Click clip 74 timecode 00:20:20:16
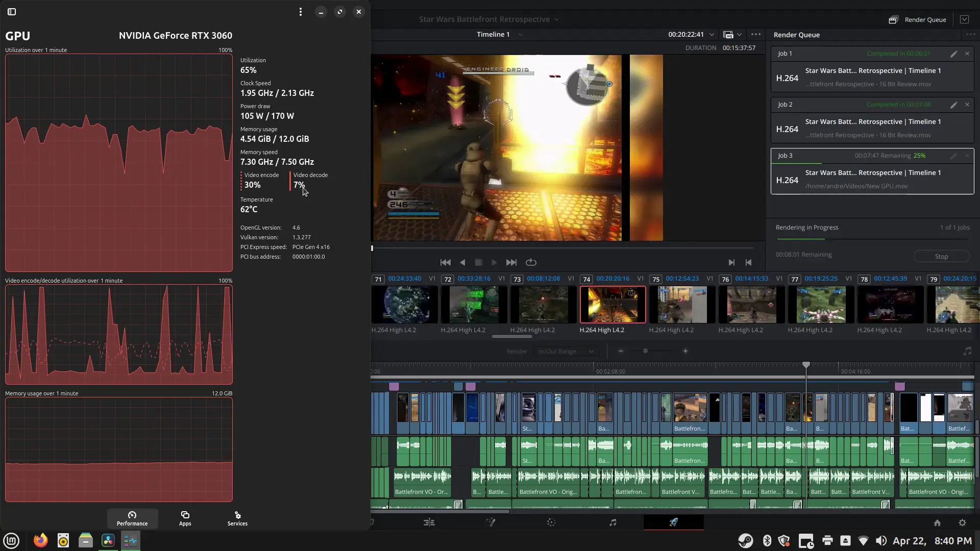The height and width of the screenshot is (551, 980). [x=612, y=279]
